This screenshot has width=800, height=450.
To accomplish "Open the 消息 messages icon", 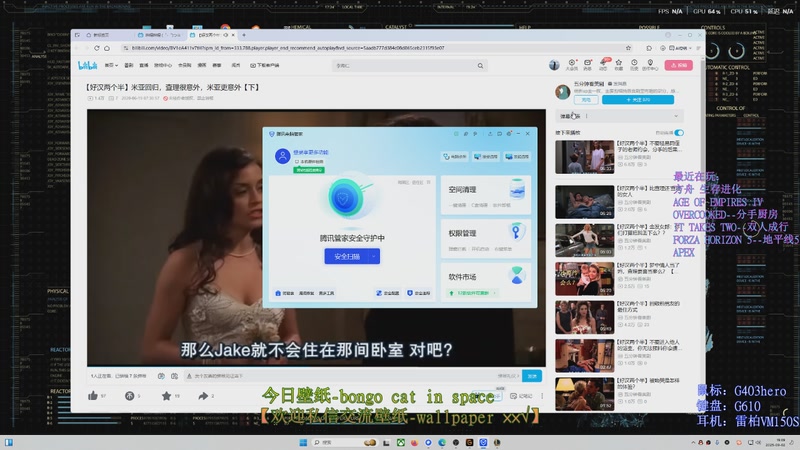I will [x=587, y=64].
